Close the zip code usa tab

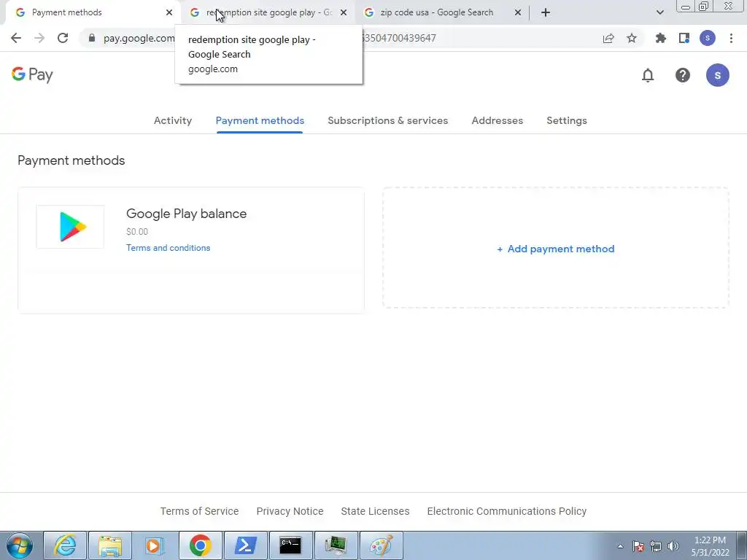pos(518,12)
